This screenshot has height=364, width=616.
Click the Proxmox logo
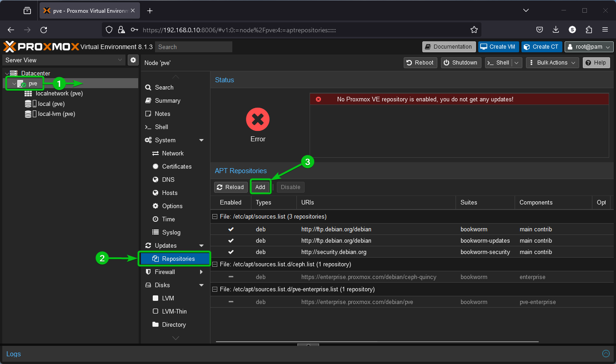coord(41,47)
